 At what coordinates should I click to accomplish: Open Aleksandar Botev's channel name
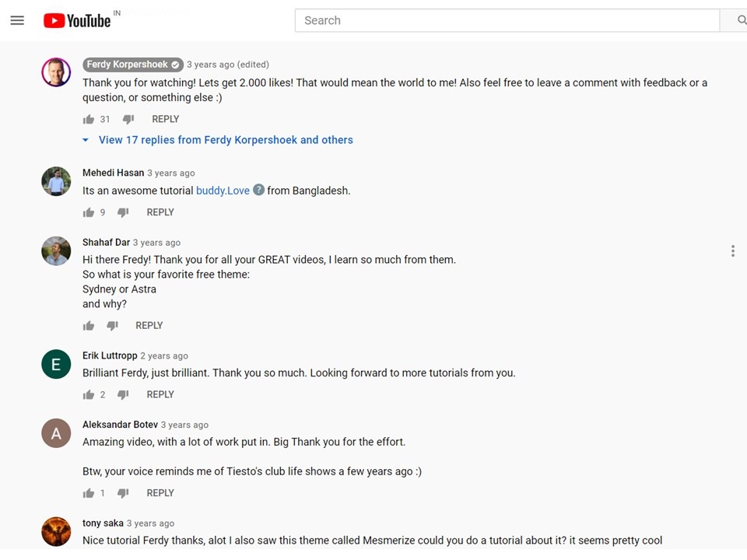point(120,425)
